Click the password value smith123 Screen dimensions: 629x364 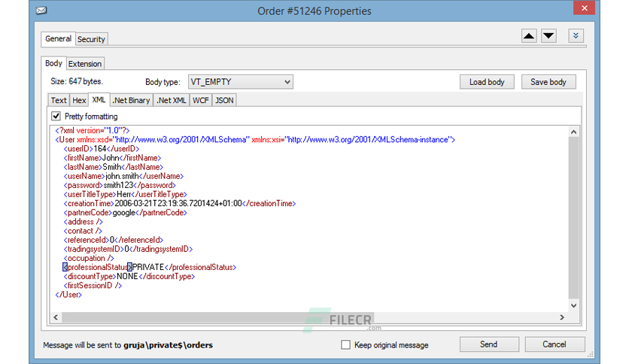118,186
